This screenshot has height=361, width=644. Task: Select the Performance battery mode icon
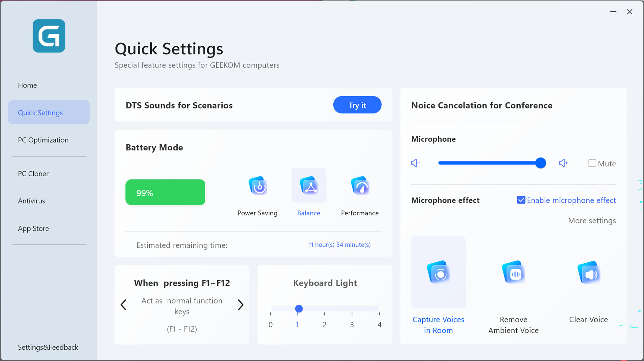coord(359,186)
